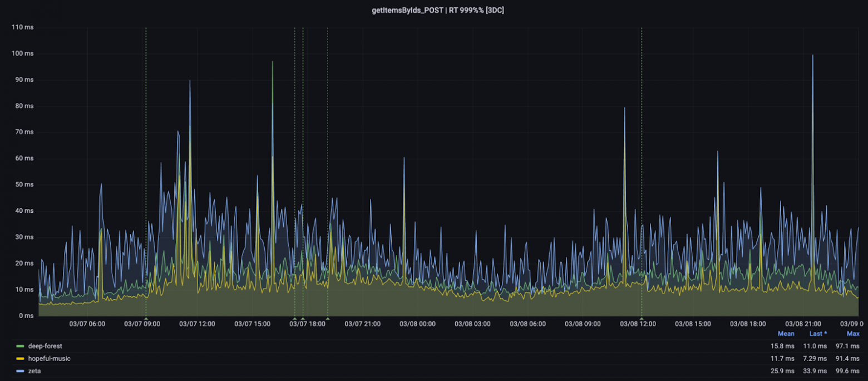Click annotation marker at 03/07 09:00
Viewport: 868px width, 381px height.
point(146,319)
